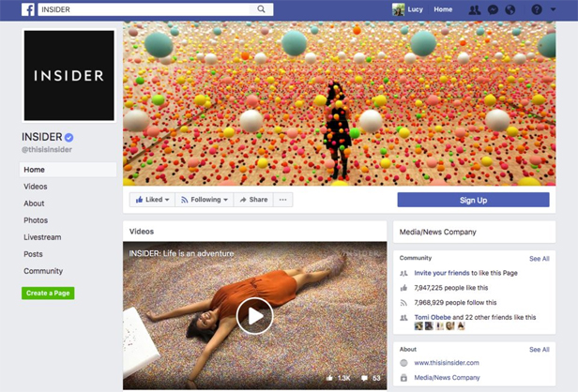Viewport: 578px width, 392px height.
Task: Go to Lucy's profile name link
Action: 415,9
